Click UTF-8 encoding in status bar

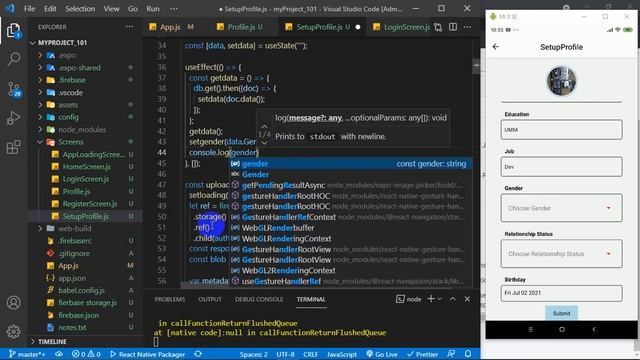coord(285,354)
